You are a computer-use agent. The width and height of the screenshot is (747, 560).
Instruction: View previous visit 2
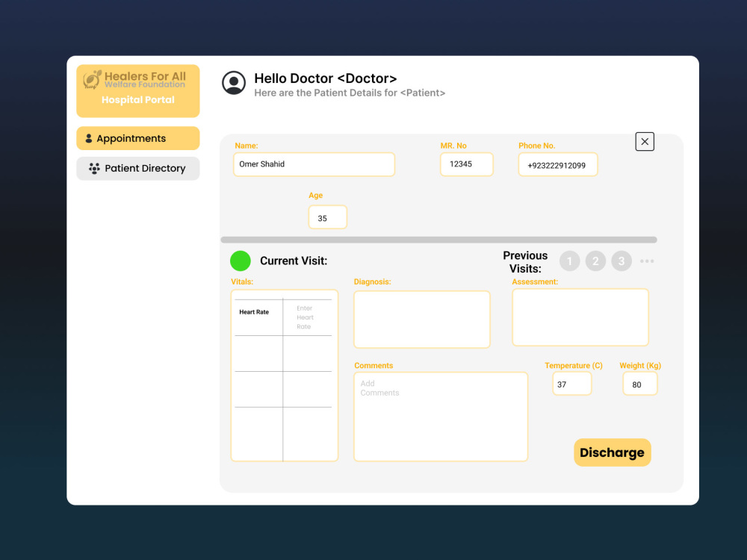coord(595,261)
